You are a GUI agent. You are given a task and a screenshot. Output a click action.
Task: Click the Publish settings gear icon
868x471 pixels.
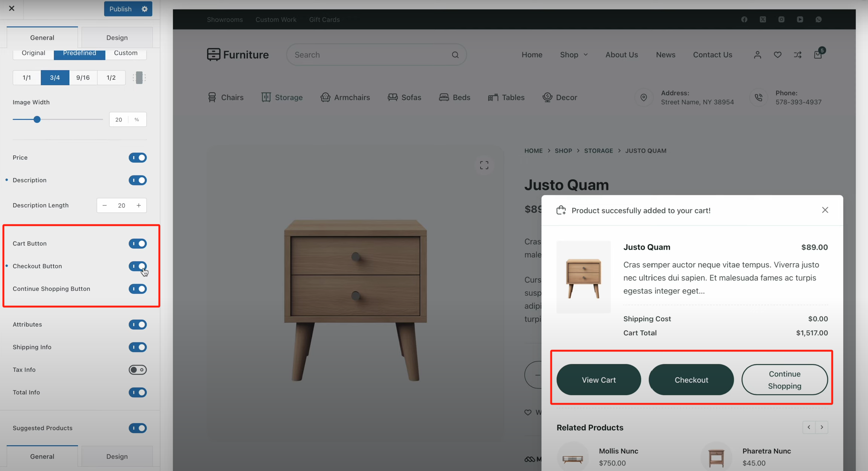[145, 9]
